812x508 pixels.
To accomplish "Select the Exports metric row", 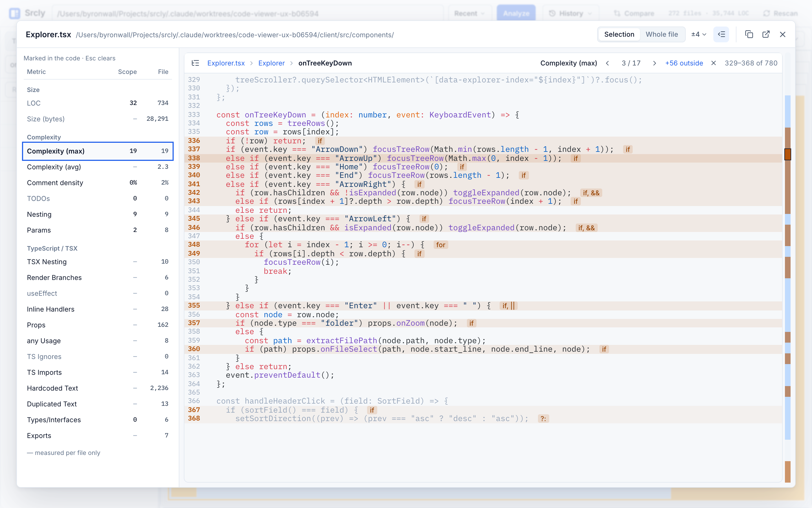I will [98, 435].
